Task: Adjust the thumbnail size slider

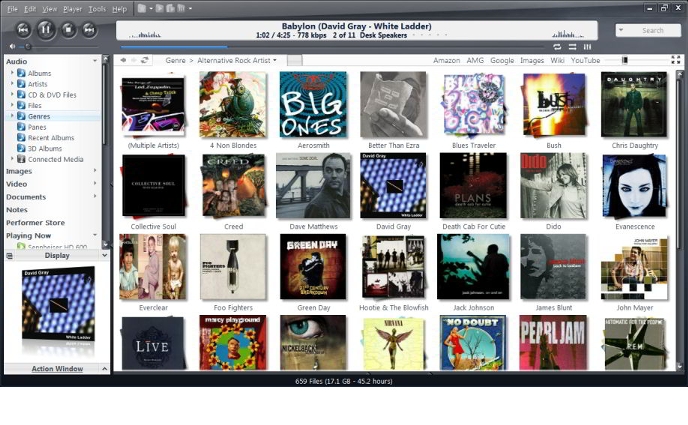Action: click(x=625, y=60)
